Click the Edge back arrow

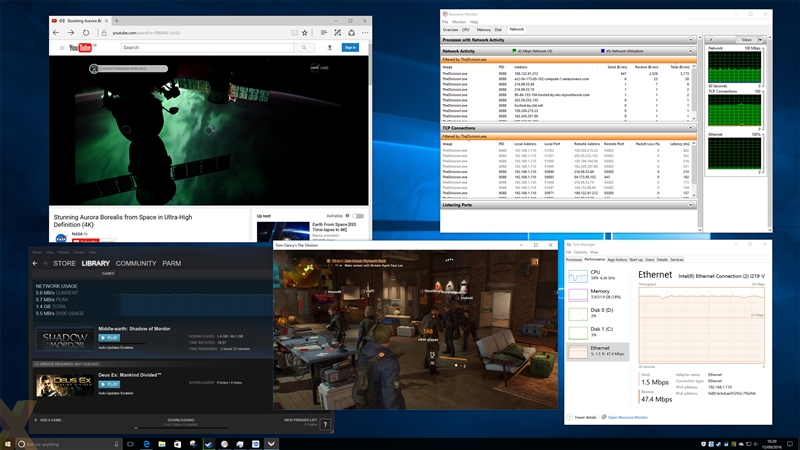58,33
